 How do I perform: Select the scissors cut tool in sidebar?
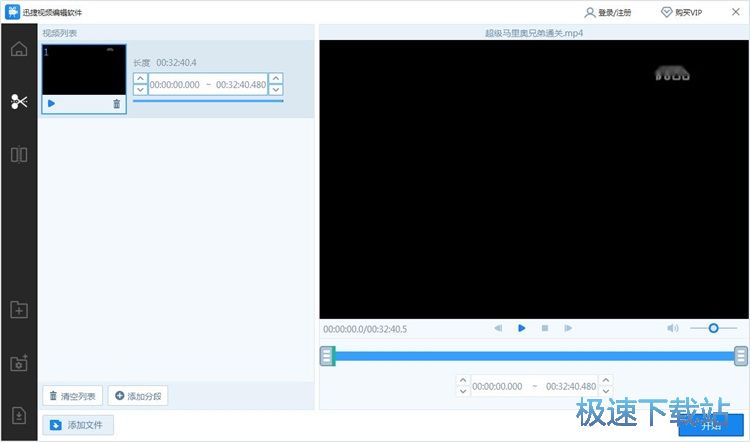[19, 101]
